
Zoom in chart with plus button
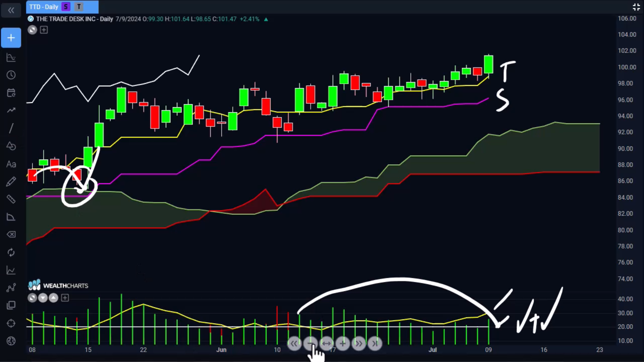[x=342, y=344]
